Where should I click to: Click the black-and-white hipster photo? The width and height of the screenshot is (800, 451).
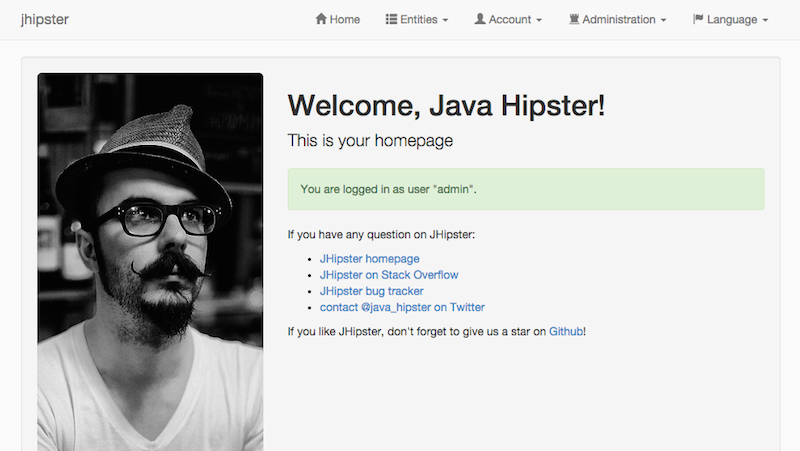point(150,262)
